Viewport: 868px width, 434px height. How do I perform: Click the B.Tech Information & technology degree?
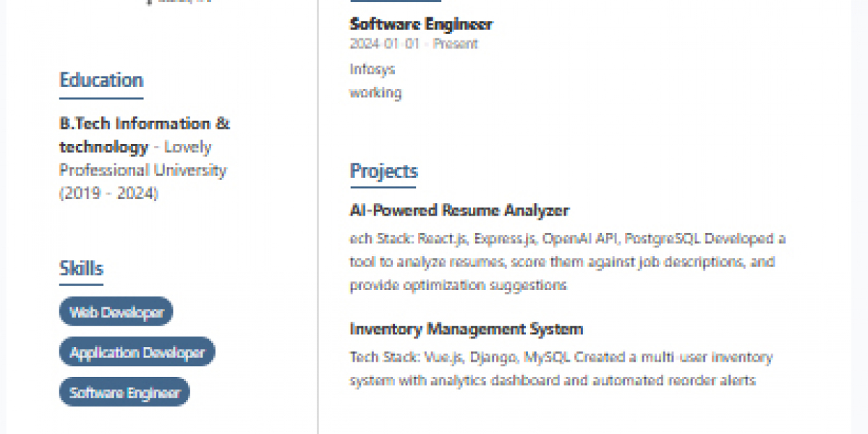(144, 124)
